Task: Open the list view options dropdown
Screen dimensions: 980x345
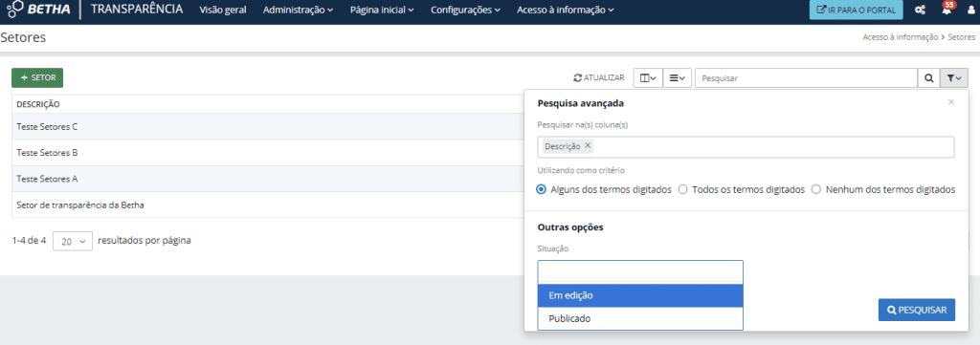Action: (x=677, y=78)
